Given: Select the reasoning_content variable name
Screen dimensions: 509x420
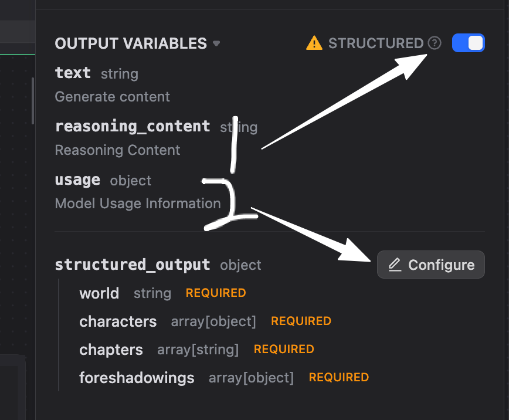Looking at the screenshot, I should (133, 126).
